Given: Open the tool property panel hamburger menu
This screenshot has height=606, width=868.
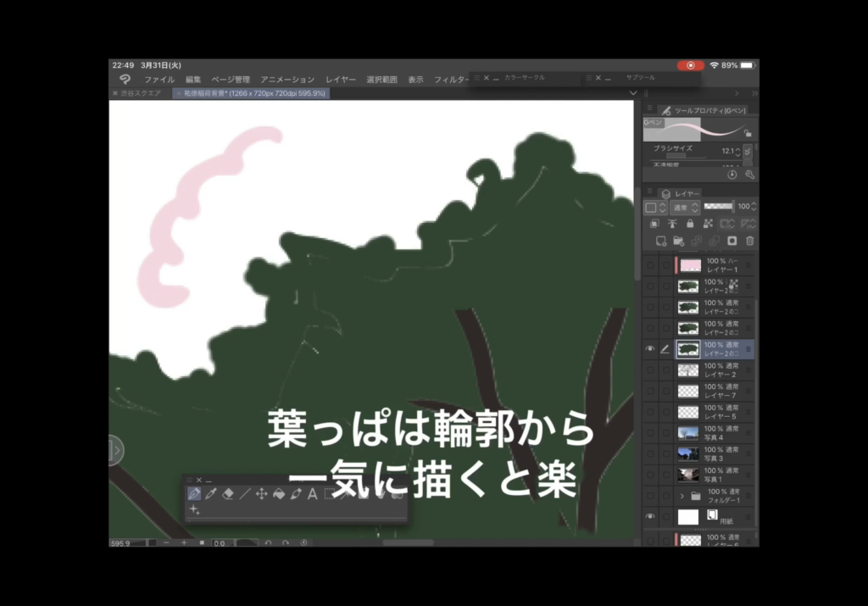Looking at the screenshot, I should point(650,108).
